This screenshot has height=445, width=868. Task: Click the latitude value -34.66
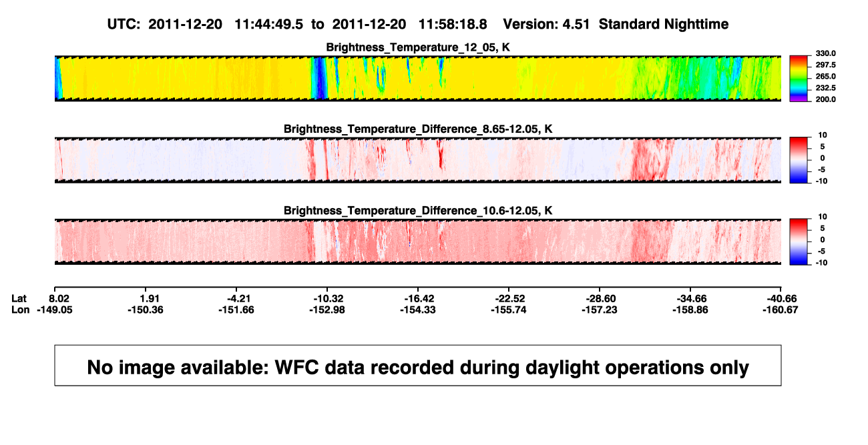[x=690, y=298]
